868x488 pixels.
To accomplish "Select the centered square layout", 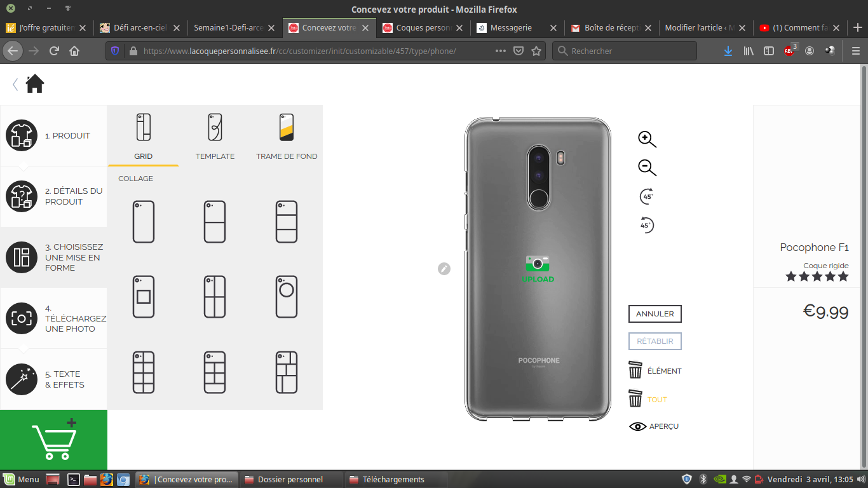I will tap(144, 297).
